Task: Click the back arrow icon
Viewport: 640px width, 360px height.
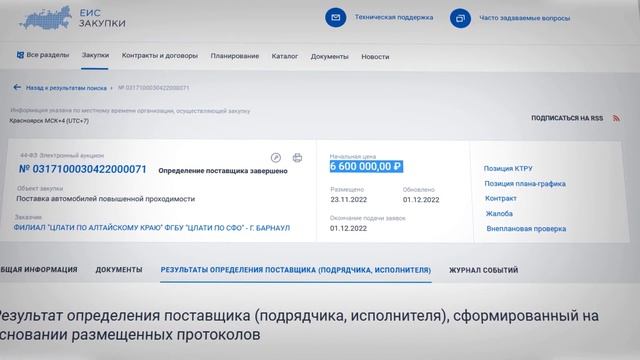Action: coord(17,87)
